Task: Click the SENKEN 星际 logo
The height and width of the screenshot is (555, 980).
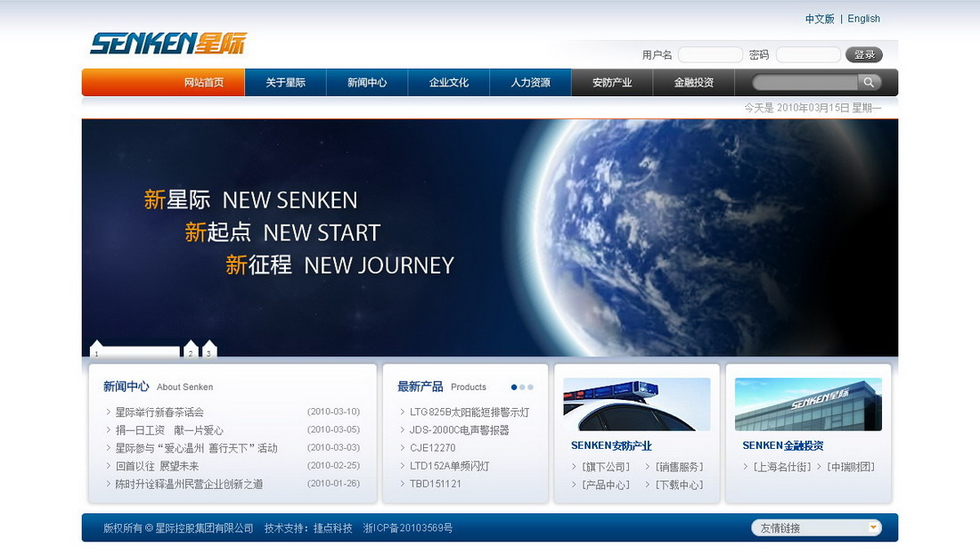Action: point(168,43)
